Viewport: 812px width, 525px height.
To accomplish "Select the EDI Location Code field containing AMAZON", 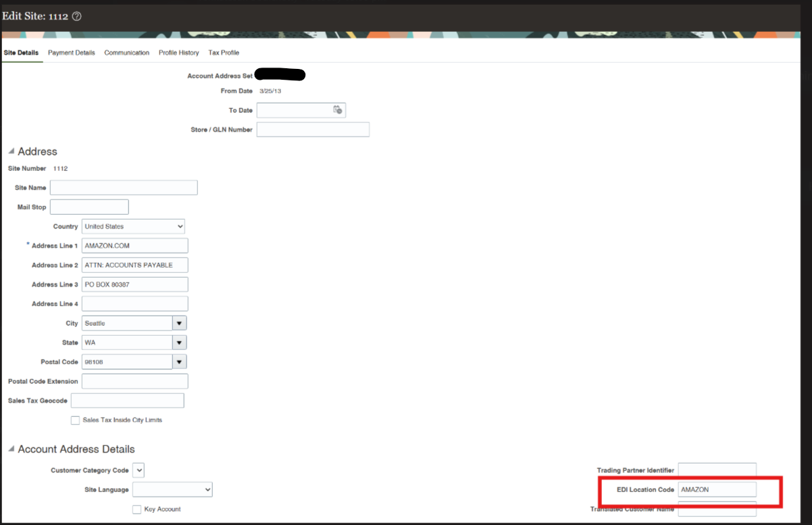I will point(717,489).
